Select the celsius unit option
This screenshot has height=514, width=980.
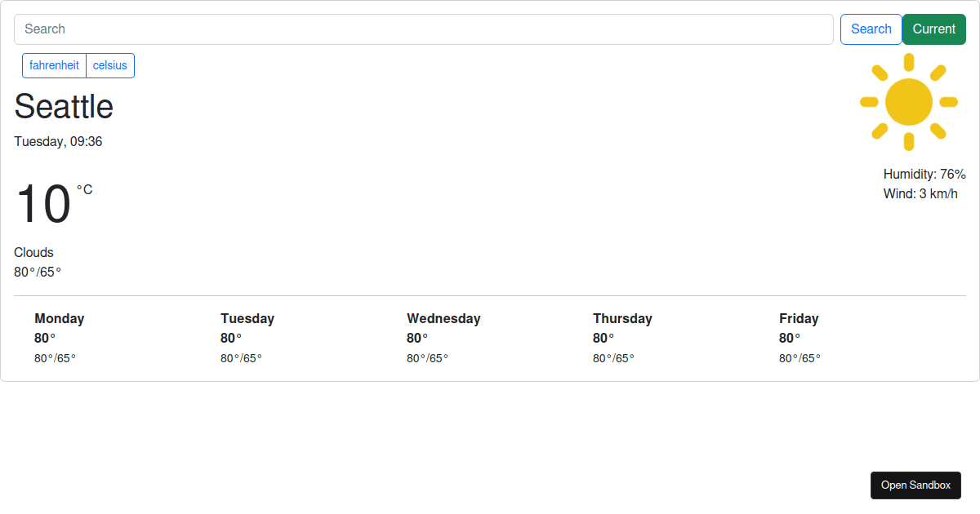(x=110, y=65)
